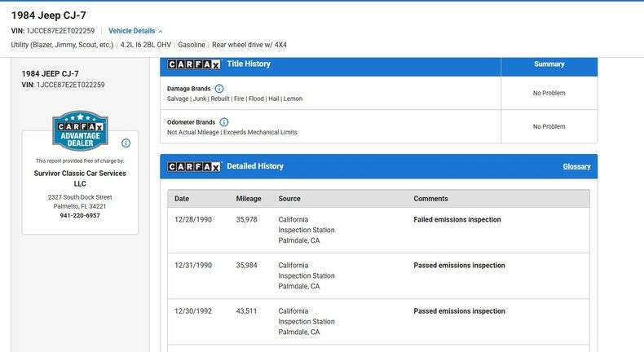Select mileage value 35,984
This screenshot has height=352, width=644.
(246, 266)
